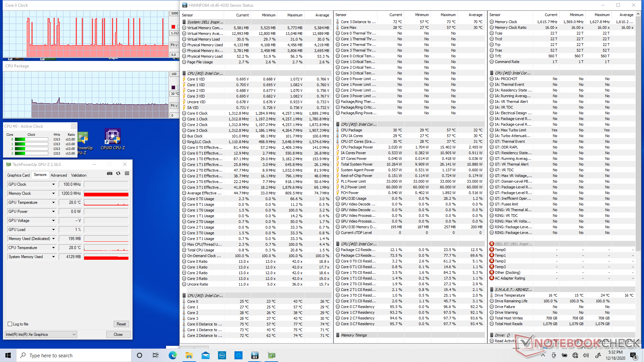644x362 pixels.
Task: Select the Physical Memory Used row
Action: [256, 45]
